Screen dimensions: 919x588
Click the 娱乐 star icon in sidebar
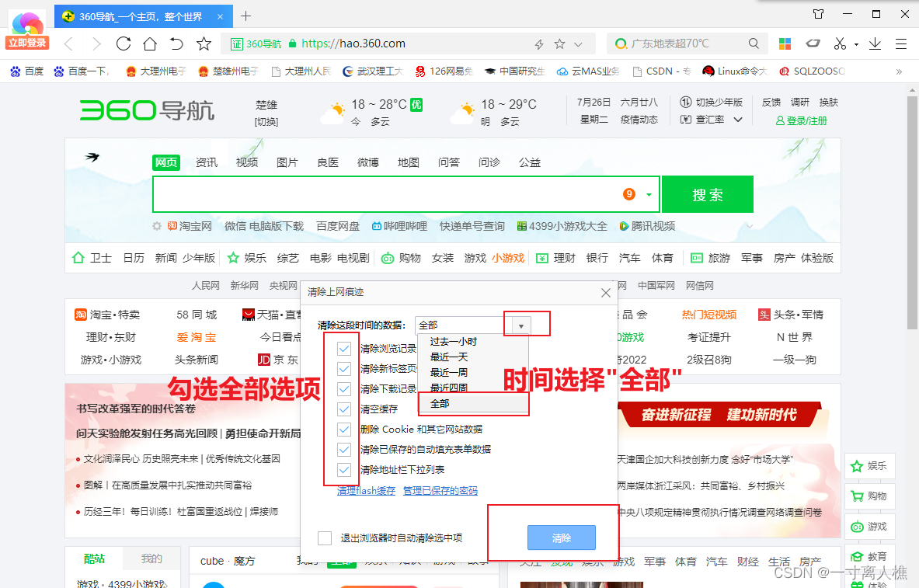pos(857,466)
